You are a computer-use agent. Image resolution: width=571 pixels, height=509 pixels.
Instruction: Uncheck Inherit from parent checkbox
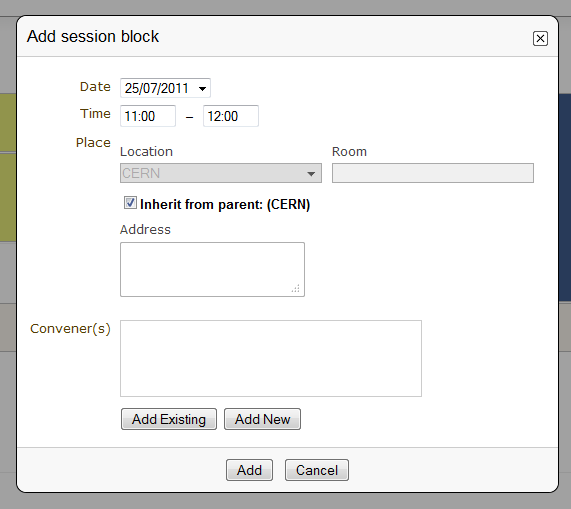tap(130, 203)
